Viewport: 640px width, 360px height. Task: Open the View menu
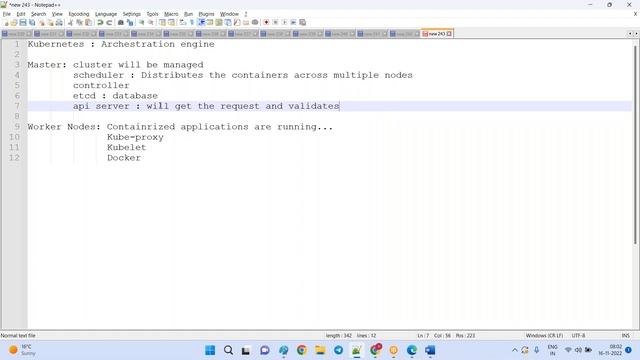[x=57, y=14]
